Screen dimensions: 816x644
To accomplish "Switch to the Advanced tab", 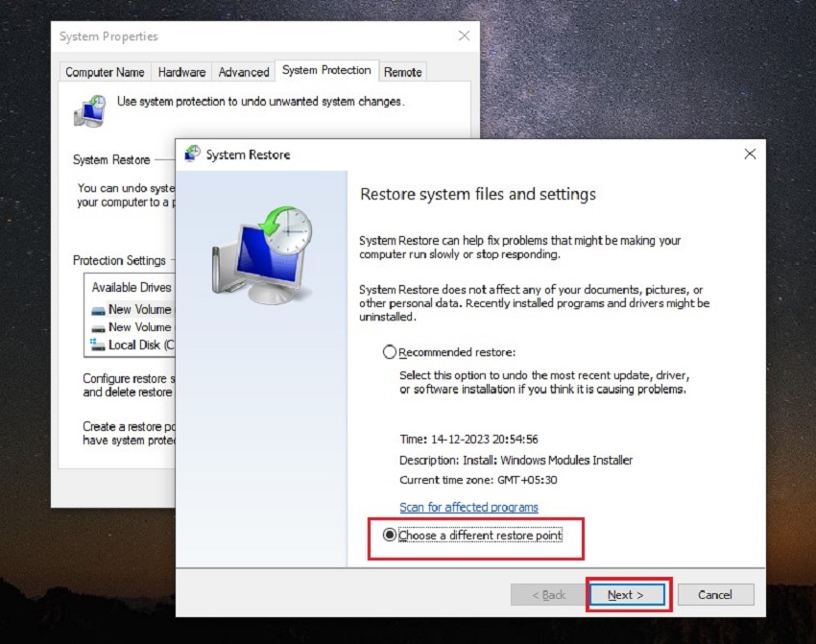I will (x=244, y=71).
